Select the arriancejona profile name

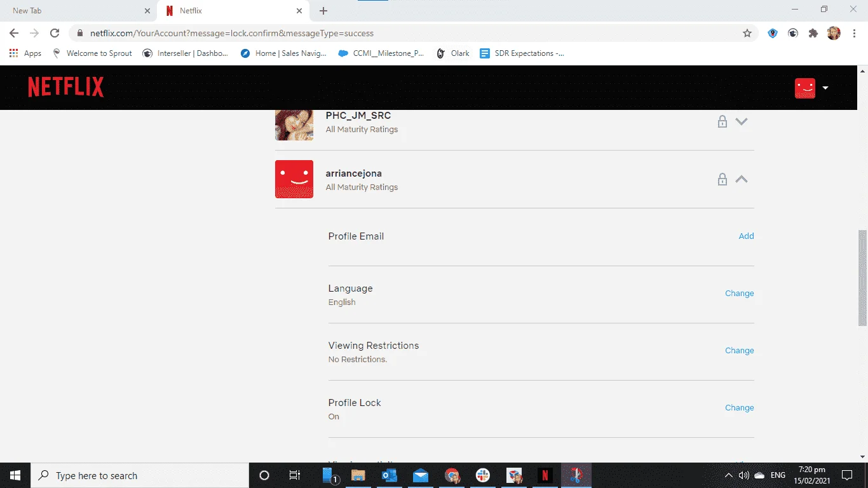353,173
